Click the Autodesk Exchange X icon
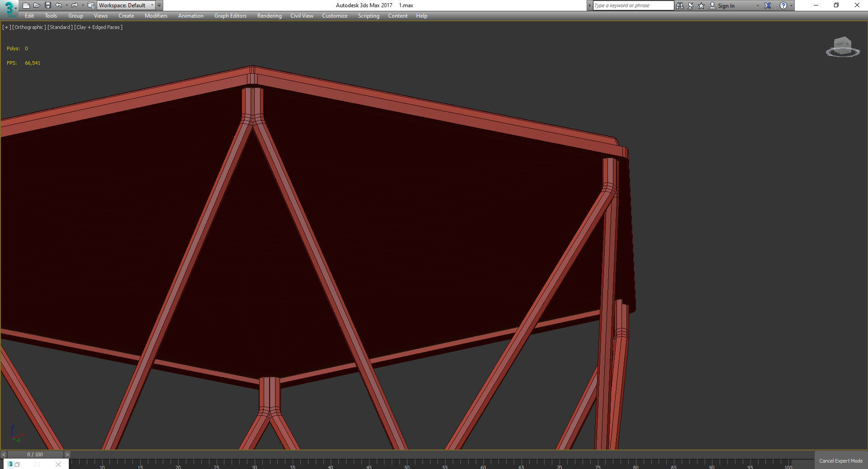 click(x=768, y=5)
